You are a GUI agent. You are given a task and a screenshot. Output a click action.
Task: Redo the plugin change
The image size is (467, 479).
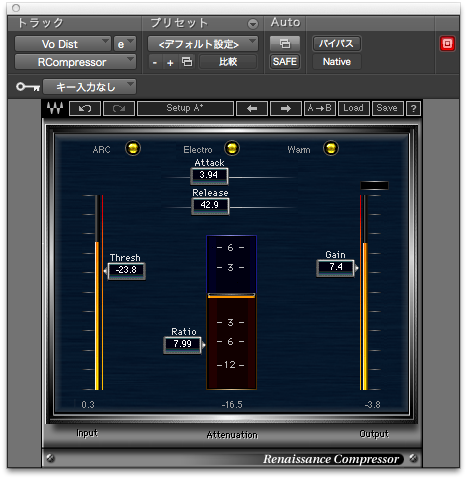119,108
